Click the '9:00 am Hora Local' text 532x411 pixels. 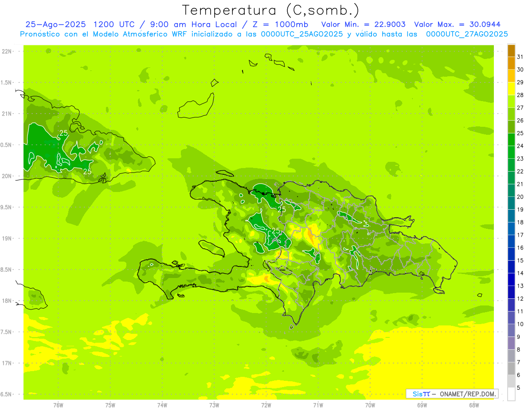coord(193,24)
